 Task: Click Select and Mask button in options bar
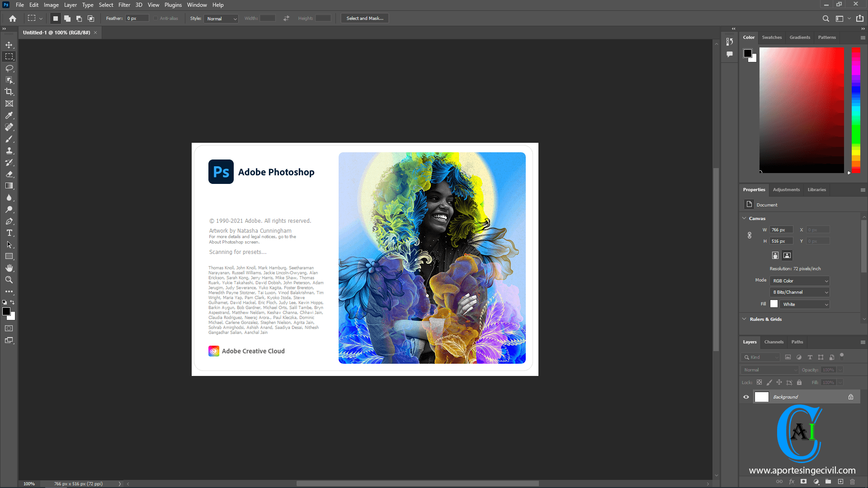364,18
